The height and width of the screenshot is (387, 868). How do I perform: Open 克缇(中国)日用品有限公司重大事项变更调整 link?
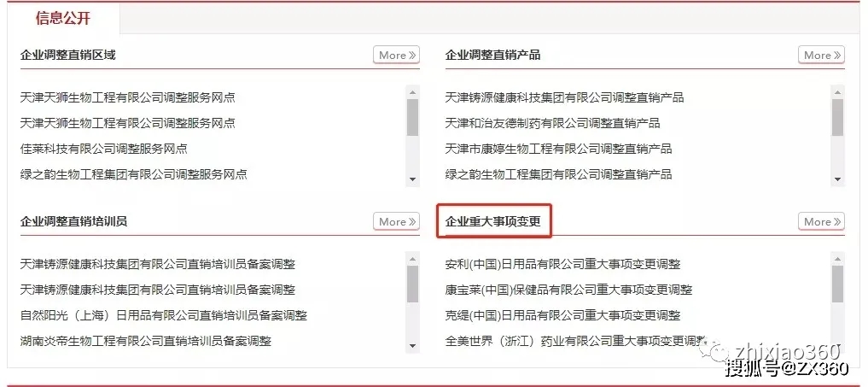563,315
